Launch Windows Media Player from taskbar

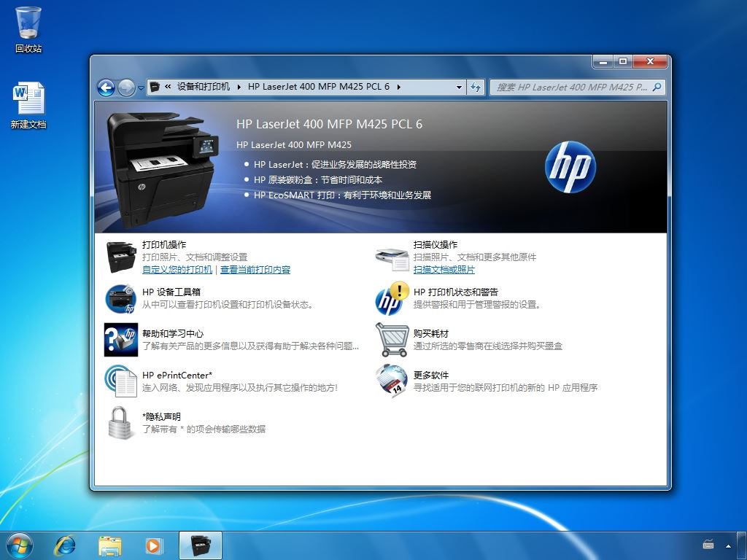153,545
